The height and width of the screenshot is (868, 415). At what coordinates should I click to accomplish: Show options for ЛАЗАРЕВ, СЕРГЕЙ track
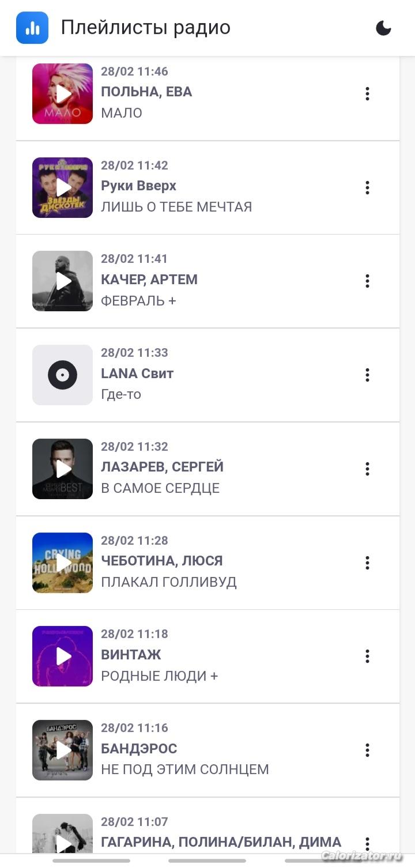[x=367, y=469]
